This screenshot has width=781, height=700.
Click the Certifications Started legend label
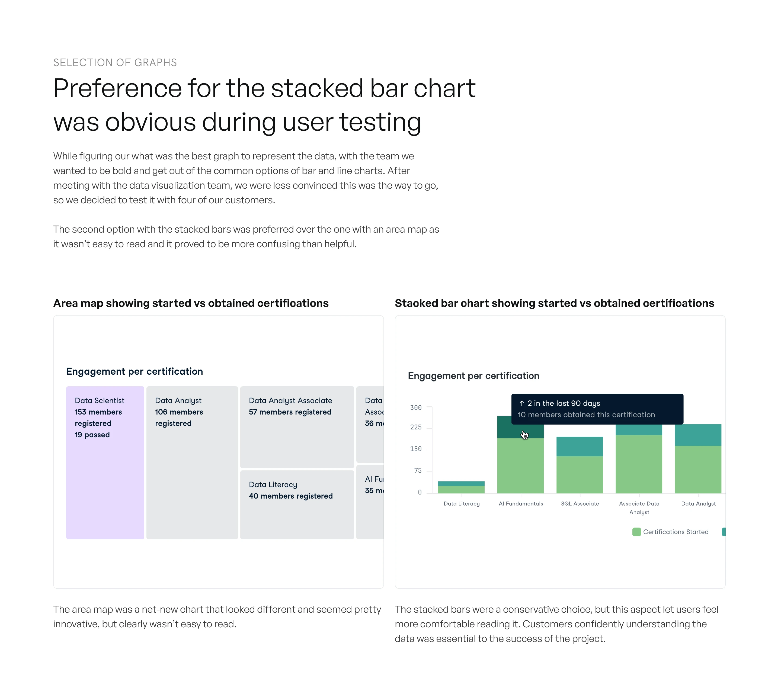coord(676,532)
